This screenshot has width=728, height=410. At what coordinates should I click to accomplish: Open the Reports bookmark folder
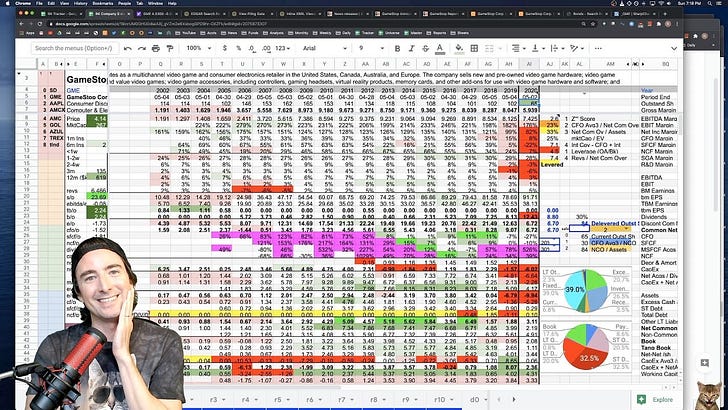pyautogui.click(x=436, y=33)
